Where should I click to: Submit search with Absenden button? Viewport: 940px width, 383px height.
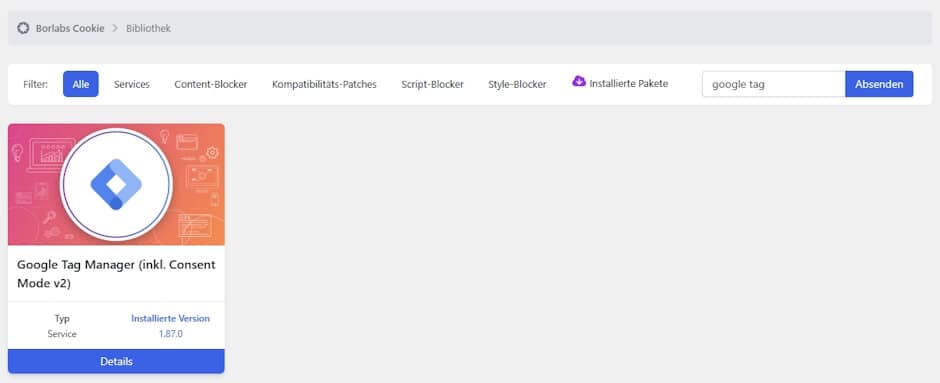(879, 84)
